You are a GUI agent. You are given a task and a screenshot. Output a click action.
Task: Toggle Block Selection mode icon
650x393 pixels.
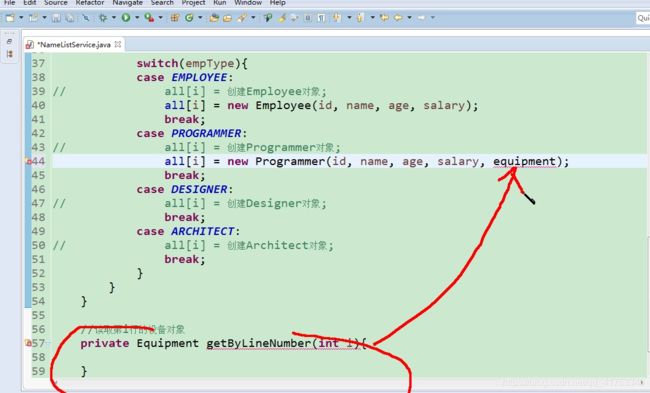point(308,18)
